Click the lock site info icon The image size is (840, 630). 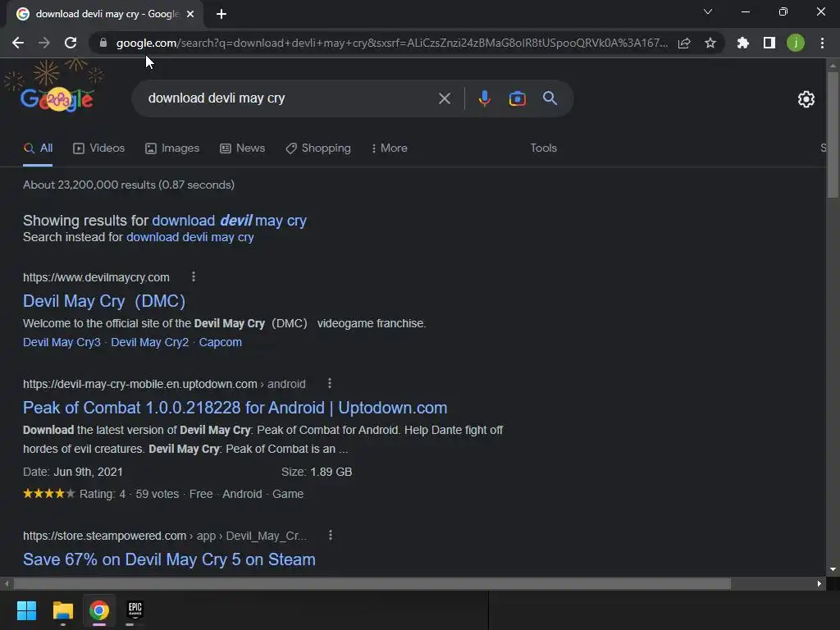point(103,43)
